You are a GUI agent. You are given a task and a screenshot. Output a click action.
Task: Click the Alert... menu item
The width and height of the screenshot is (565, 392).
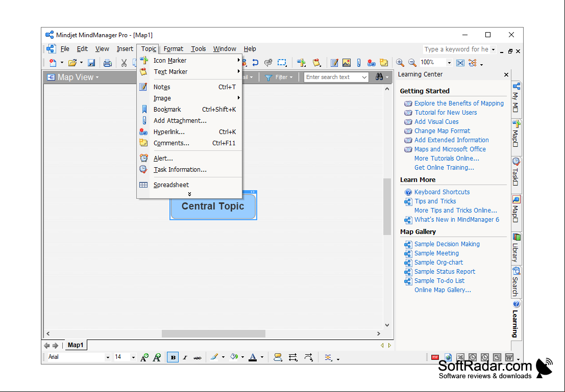click(189, 159)
